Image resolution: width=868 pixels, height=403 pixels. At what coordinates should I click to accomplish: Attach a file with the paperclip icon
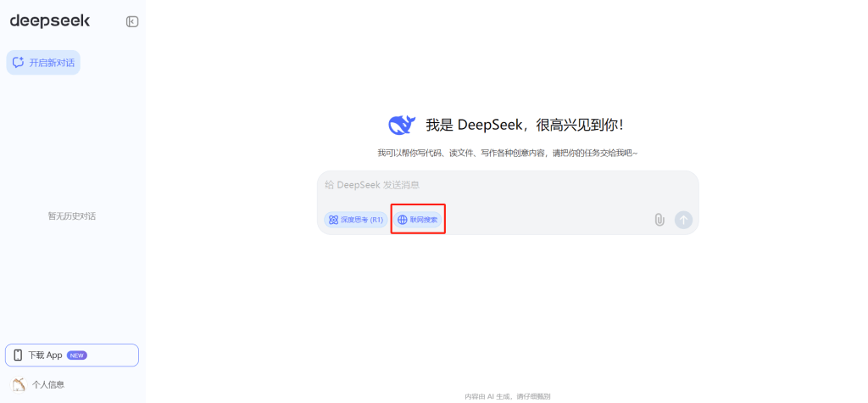click(659, 220)
